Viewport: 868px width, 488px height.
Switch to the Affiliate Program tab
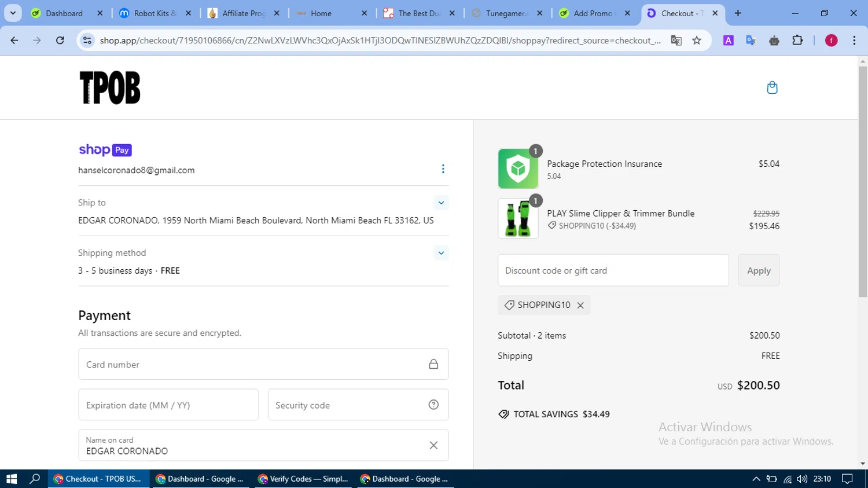243,13
